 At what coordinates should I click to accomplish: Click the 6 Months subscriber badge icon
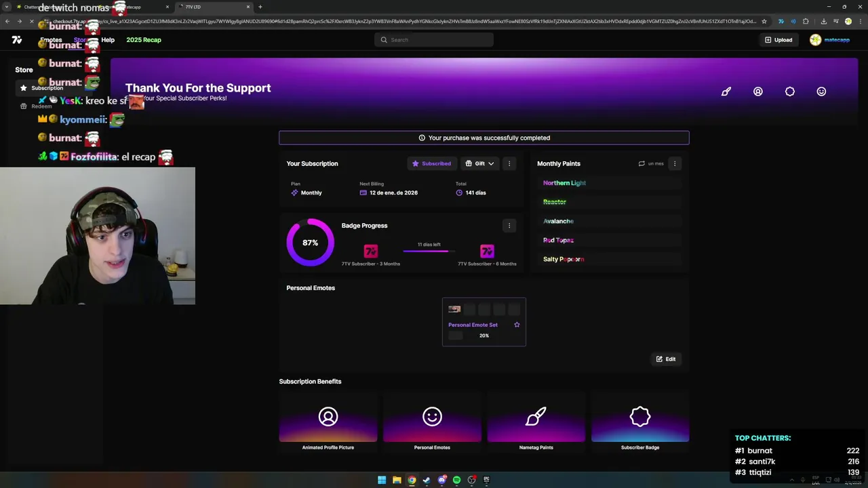pyautogui.click(x=487, y=251)
